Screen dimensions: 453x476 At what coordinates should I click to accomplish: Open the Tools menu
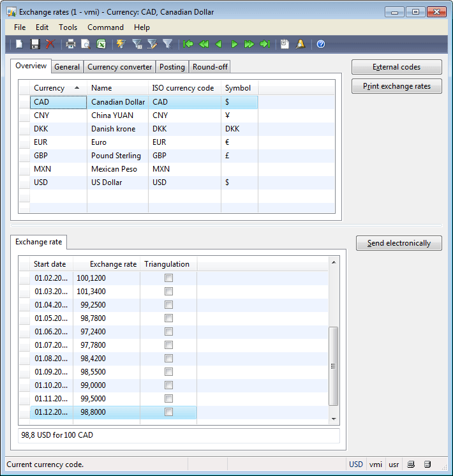(x=68, y=27)
